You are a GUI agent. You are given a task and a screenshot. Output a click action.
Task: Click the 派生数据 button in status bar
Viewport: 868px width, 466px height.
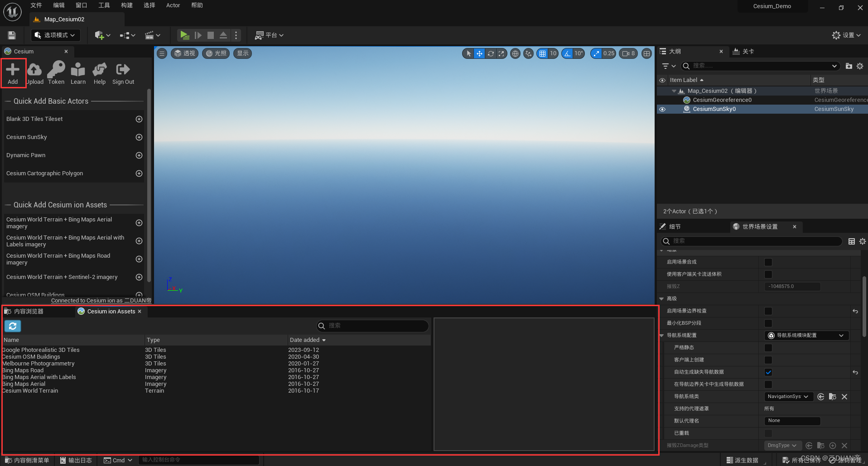(x=743, y=460)
